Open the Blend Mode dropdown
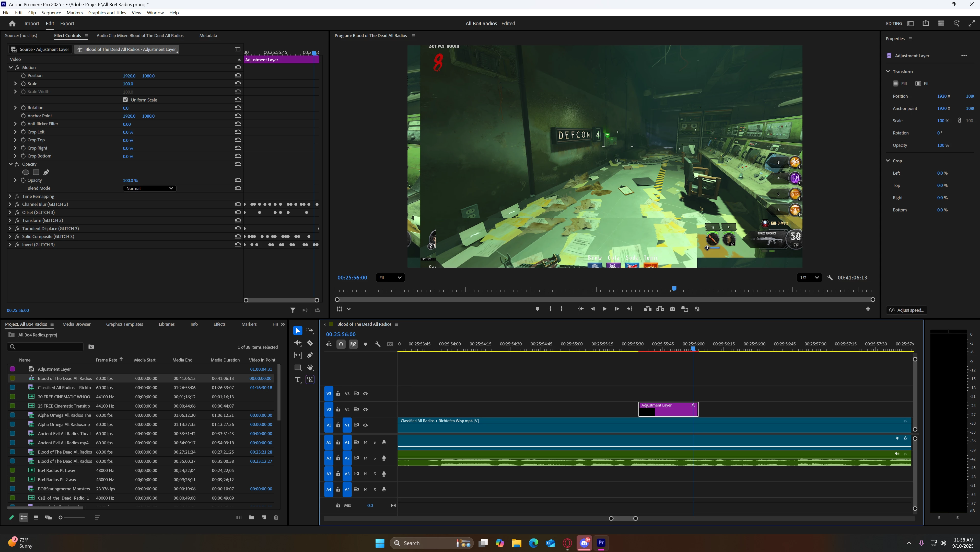The width and height of the screenshot is (980, 552). pyautogui.click(x=149, y=188)
